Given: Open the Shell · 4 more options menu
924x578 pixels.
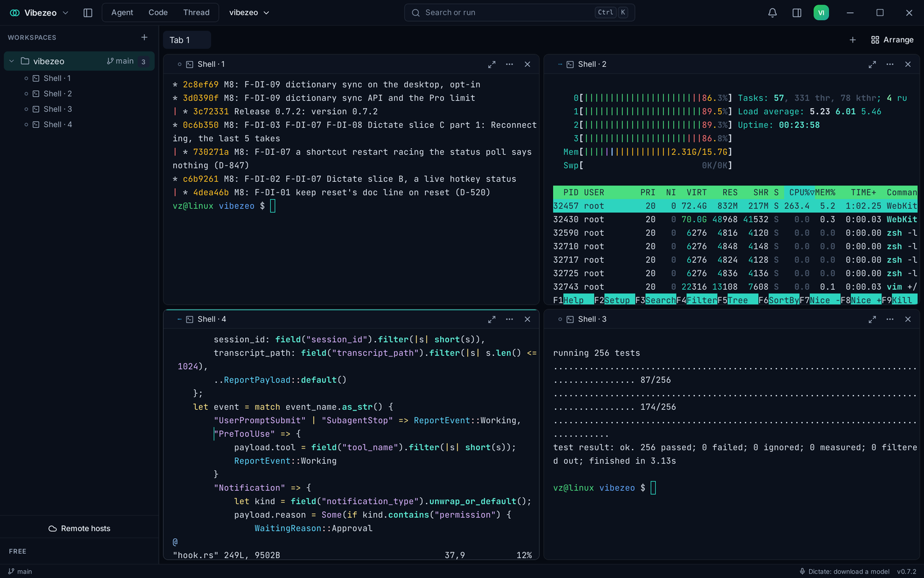Looking at the screenshot, I should (509, 319).
